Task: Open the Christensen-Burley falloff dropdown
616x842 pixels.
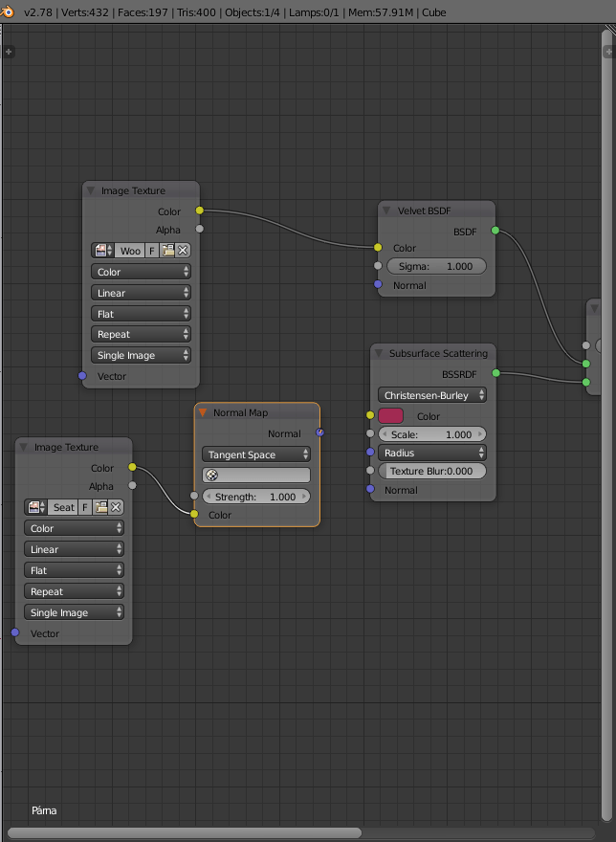Action: (432, 395)
